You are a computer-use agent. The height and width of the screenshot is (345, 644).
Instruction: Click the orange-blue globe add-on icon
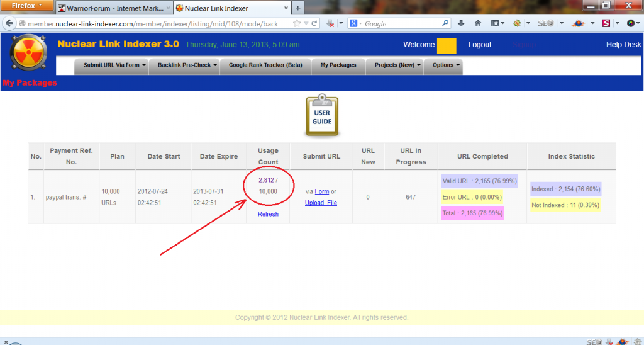(x=579, y=23)
